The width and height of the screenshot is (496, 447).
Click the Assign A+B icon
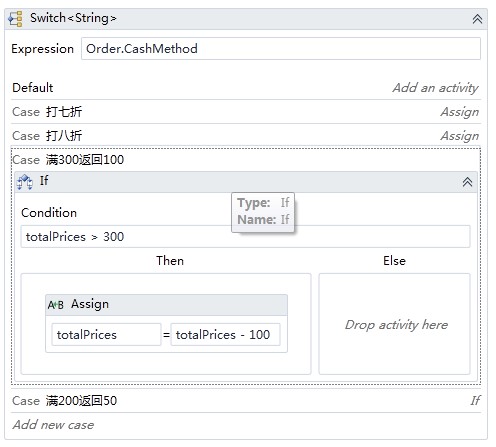(x=55, y=305)
